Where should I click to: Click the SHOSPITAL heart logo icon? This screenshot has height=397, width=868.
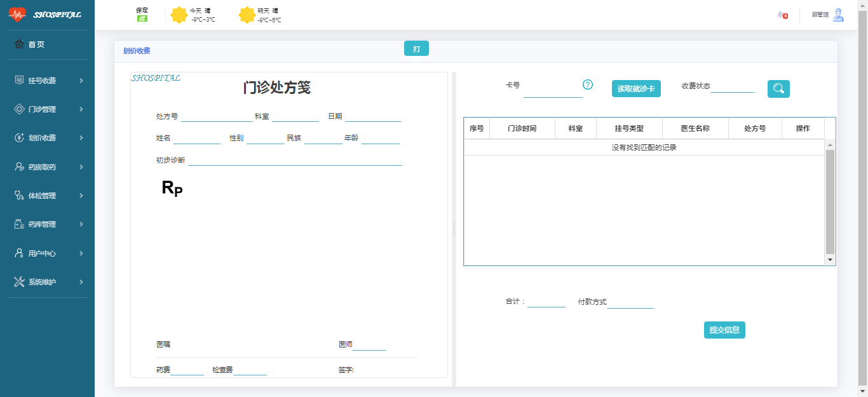pos(17,14)
